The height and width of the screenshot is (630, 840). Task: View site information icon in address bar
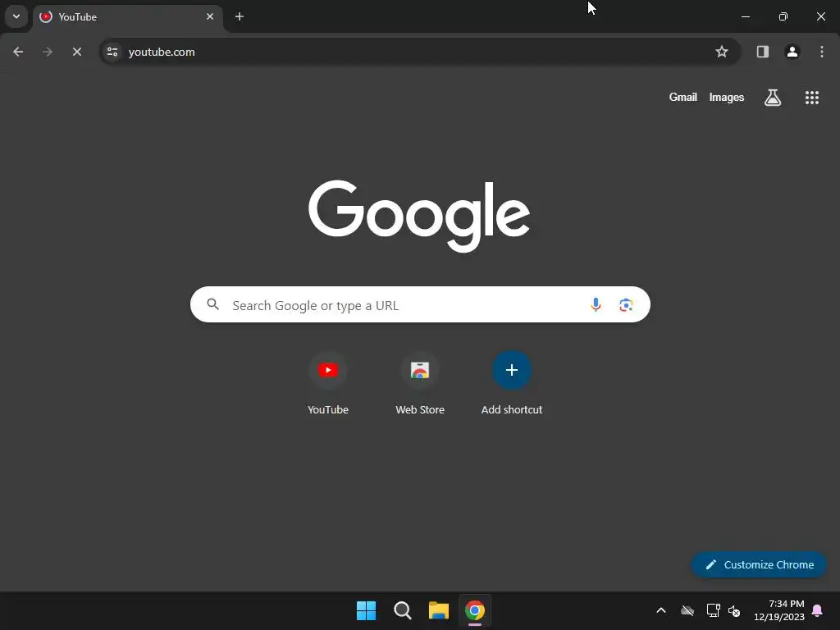point(112,52)
